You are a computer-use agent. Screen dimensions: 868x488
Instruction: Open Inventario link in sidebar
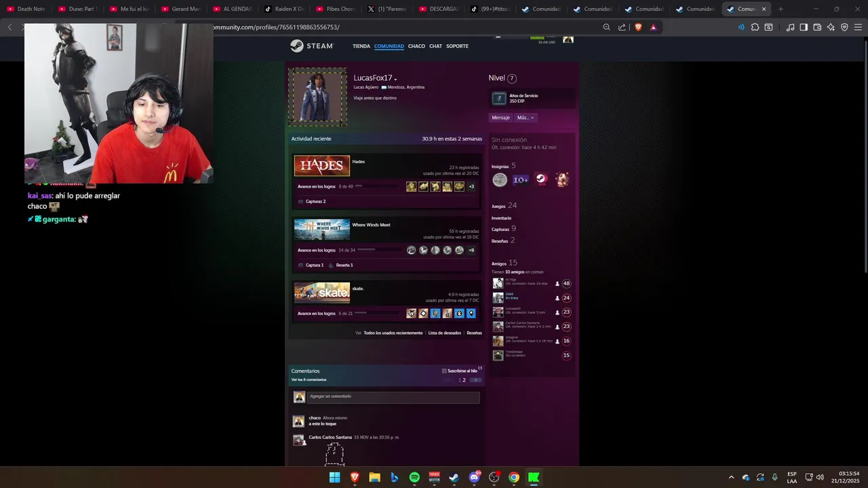(501, 218)
